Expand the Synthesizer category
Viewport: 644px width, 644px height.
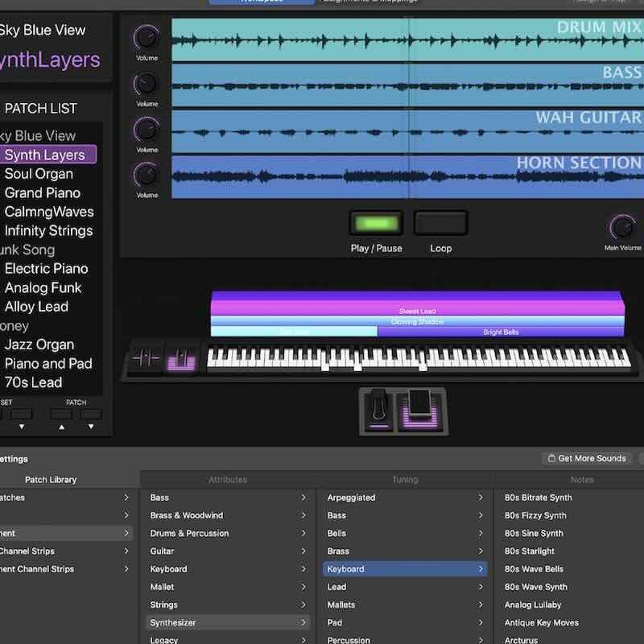click(x=228, y=622)
